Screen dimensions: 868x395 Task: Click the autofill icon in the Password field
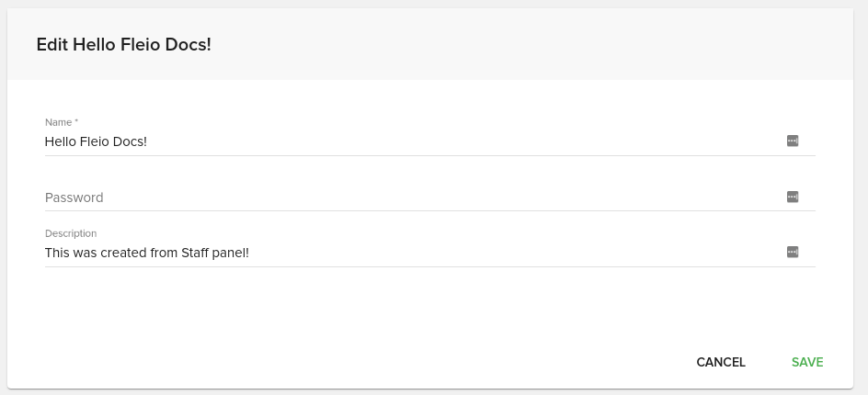tap(793, 197)
